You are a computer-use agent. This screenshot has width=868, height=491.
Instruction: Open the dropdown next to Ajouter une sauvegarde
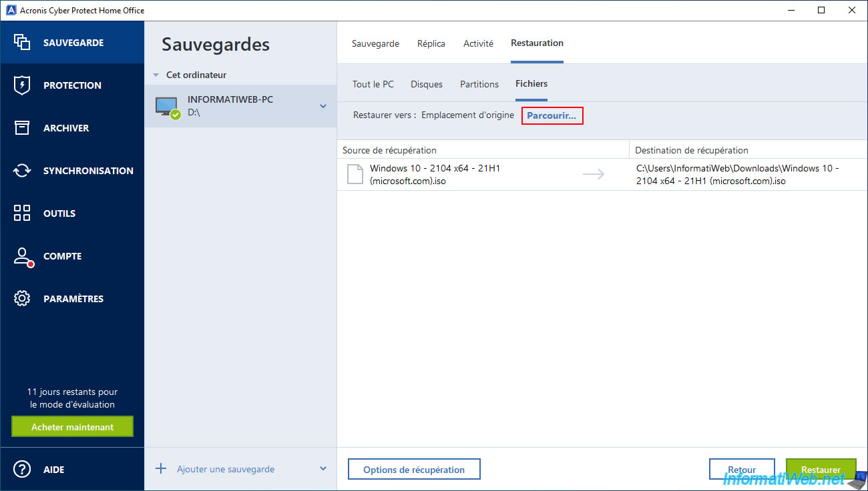[x=323, y=468]
